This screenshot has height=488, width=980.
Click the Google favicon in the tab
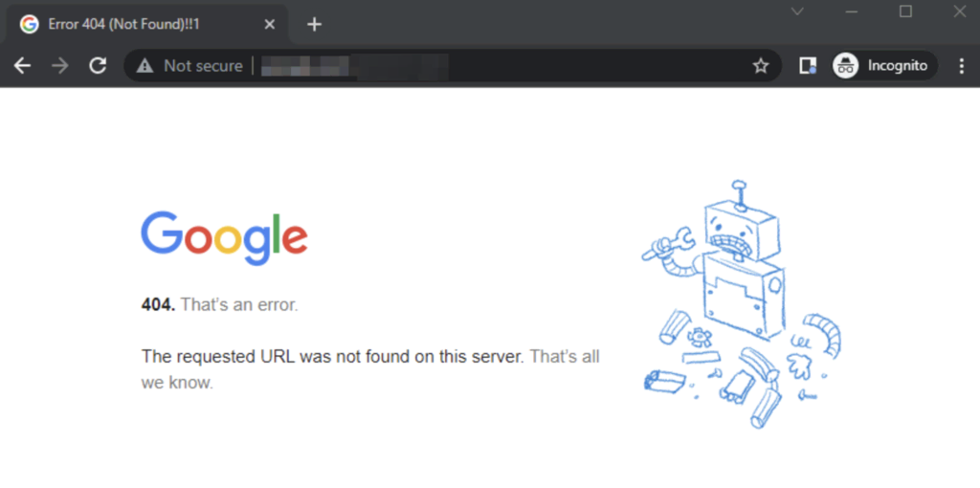29,24
